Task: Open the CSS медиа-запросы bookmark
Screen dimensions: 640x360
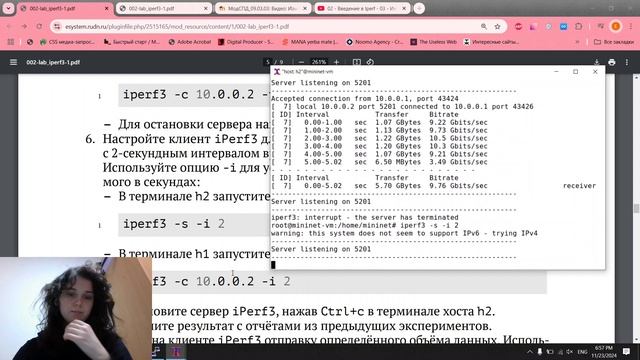Action: tap(67, 42)
